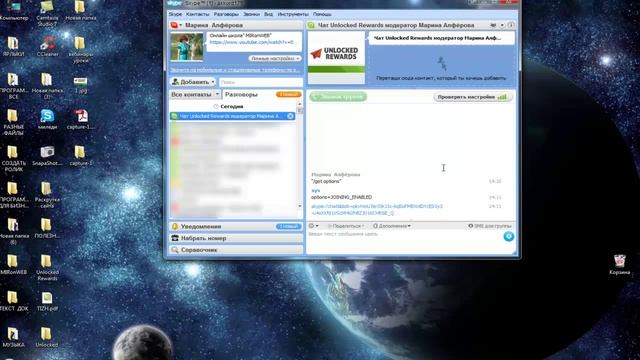Open Набрать номер dial pad
This screenshot has width=640, height=360.
coord(236,238)
